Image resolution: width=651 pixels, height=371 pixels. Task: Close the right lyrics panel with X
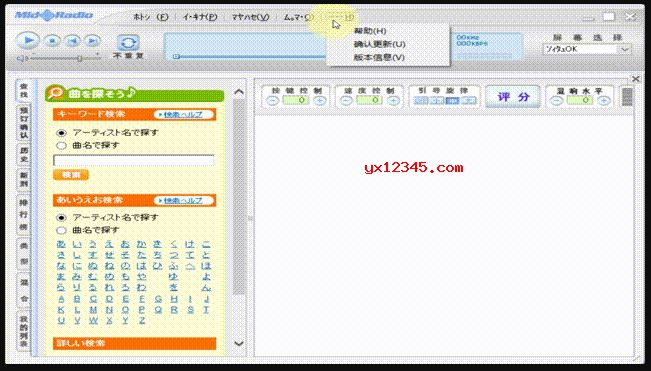(636, 78)
